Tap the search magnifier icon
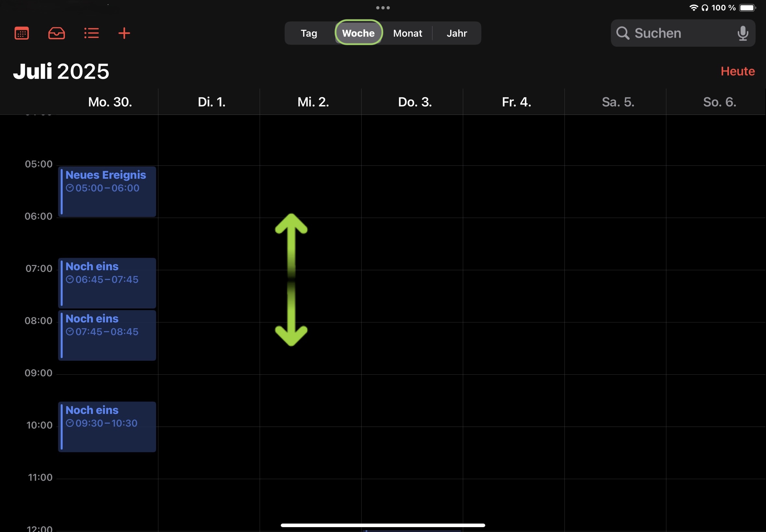 click(x=622, y=33)
